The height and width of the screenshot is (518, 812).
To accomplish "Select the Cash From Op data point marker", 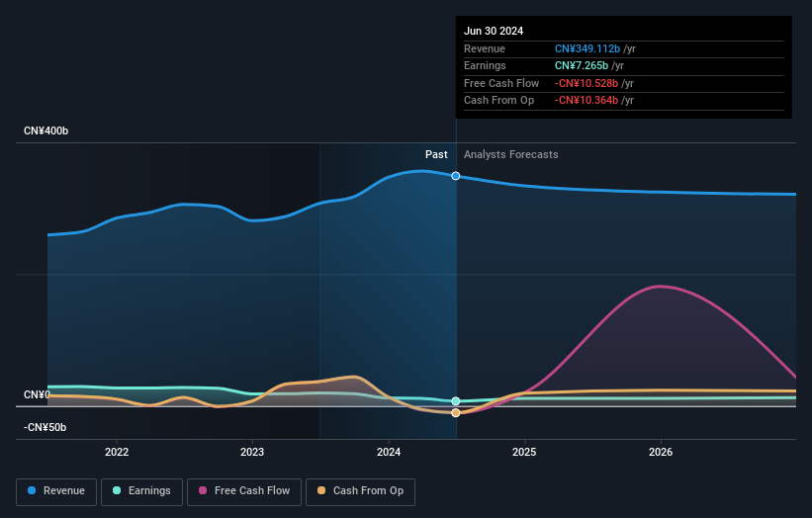I will [x=456, y=413].
